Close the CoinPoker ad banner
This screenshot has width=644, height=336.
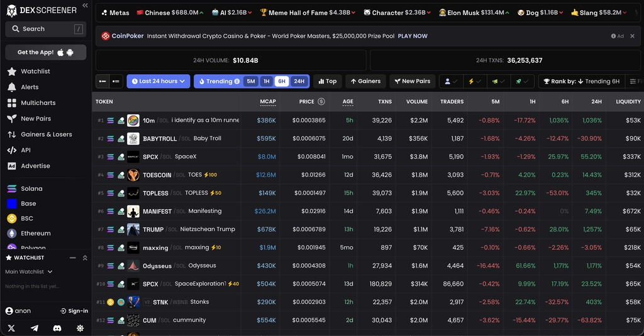point(633,36)
